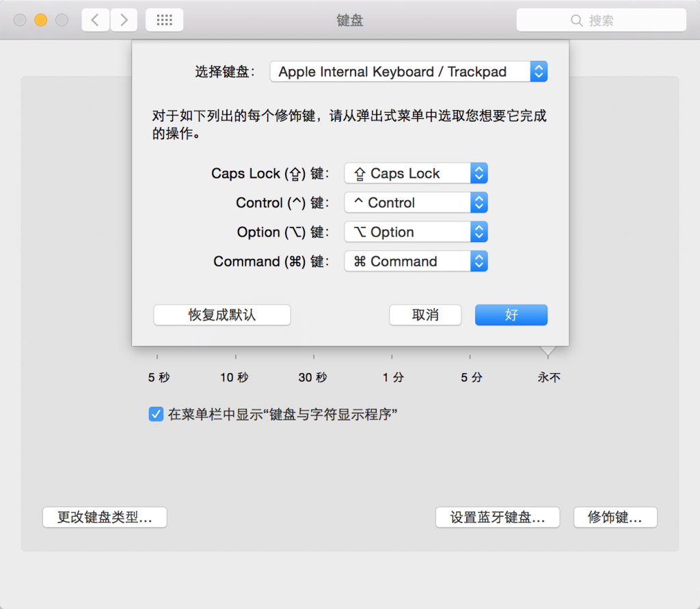Click the forward arrow in the toolbar
This screenshot has width=700, height=609.
click(123, 19)
